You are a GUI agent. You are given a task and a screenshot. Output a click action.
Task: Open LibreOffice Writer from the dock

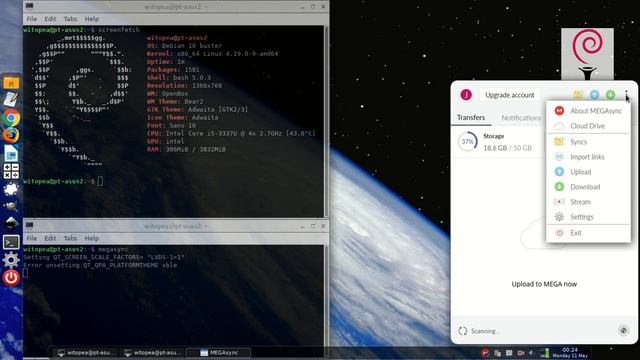coord(11,154)
